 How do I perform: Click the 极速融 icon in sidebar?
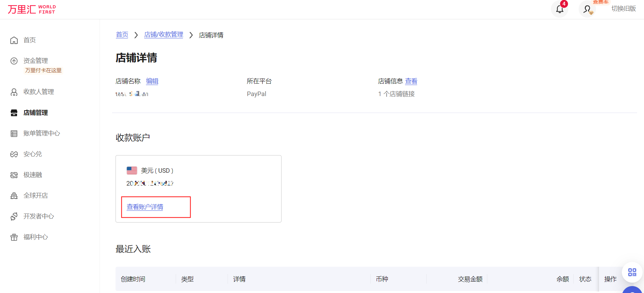pos(14,175)
